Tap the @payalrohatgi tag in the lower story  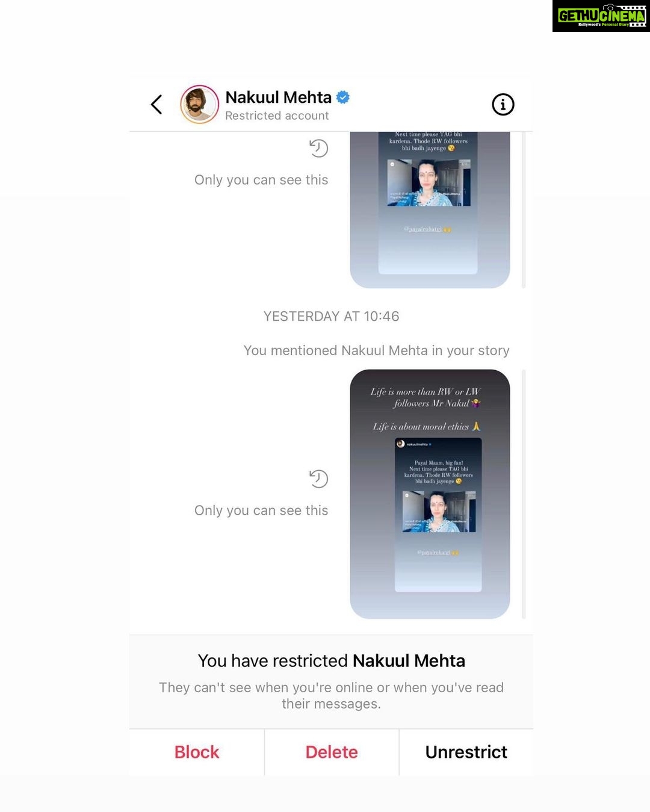point(438,552)
